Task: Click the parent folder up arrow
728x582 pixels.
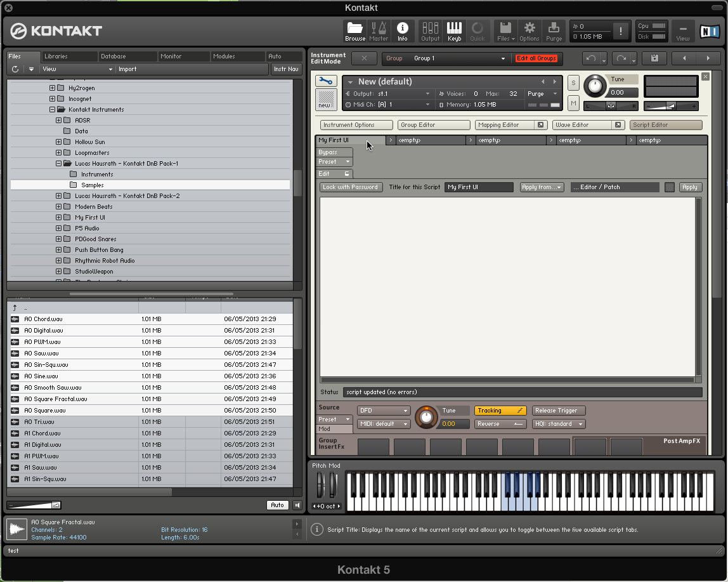Action: [x=15, y=308]
